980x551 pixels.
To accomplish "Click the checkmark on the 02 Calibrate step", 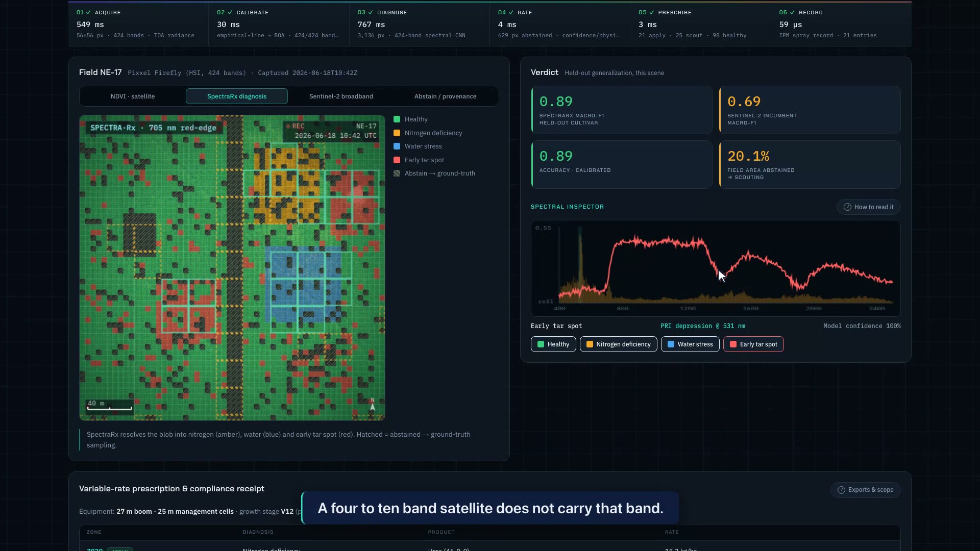I will tap(230, 12).
